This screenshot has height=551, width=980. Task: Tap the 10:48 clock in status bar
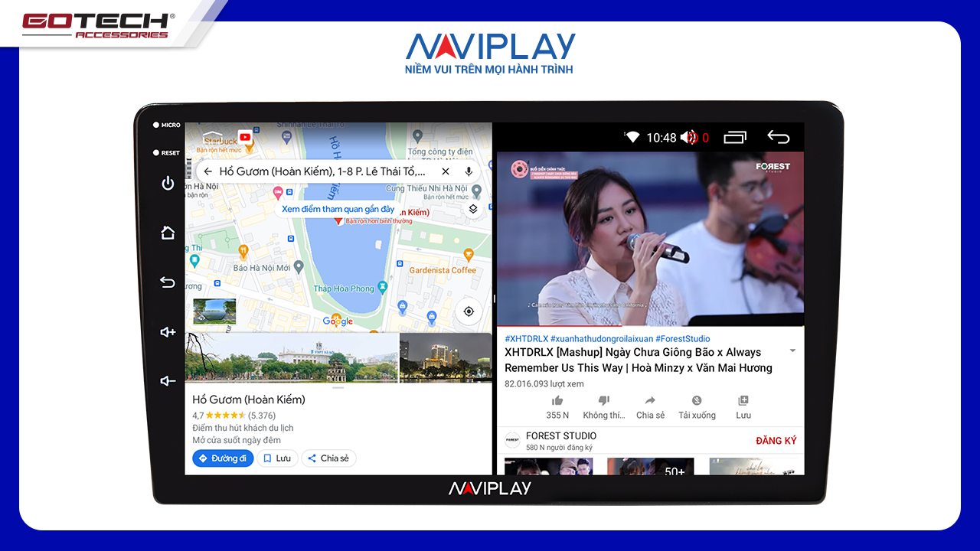pyautogui.click(x=661, y=138)
